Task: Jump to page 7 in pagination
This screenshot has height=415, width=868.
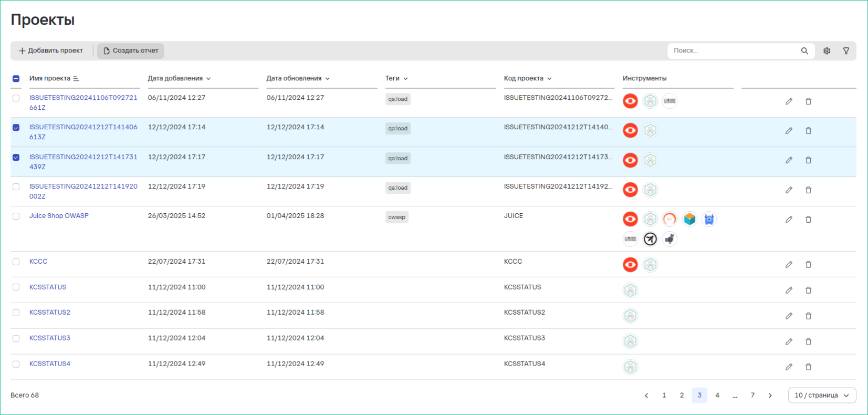Action: coord(752,396)
